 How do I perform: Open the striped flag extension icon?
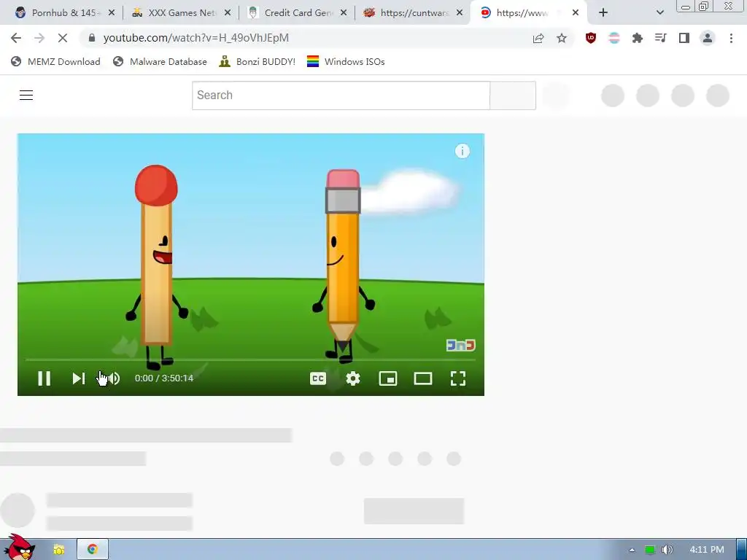point(614,38)
